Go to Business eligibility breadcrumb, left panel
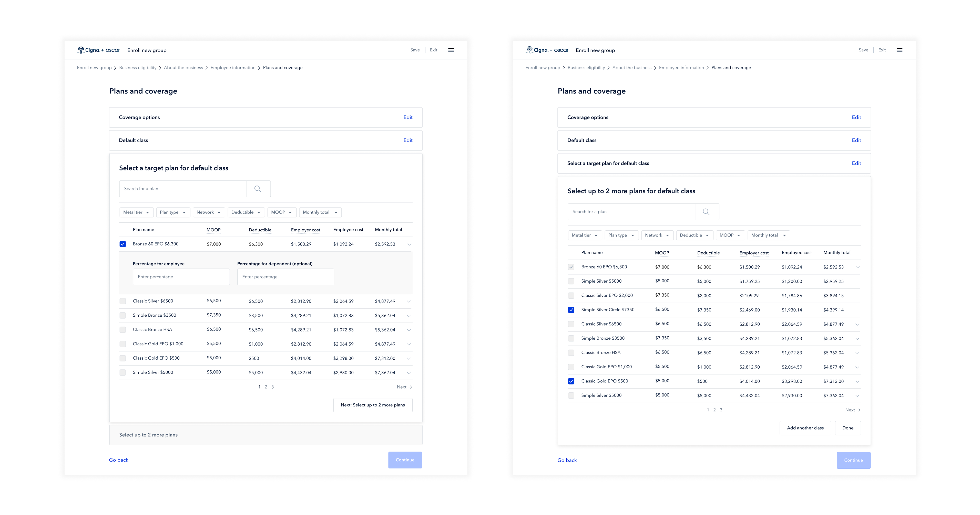Viewport: 980px width, 515px height. [x=138, y=68]
